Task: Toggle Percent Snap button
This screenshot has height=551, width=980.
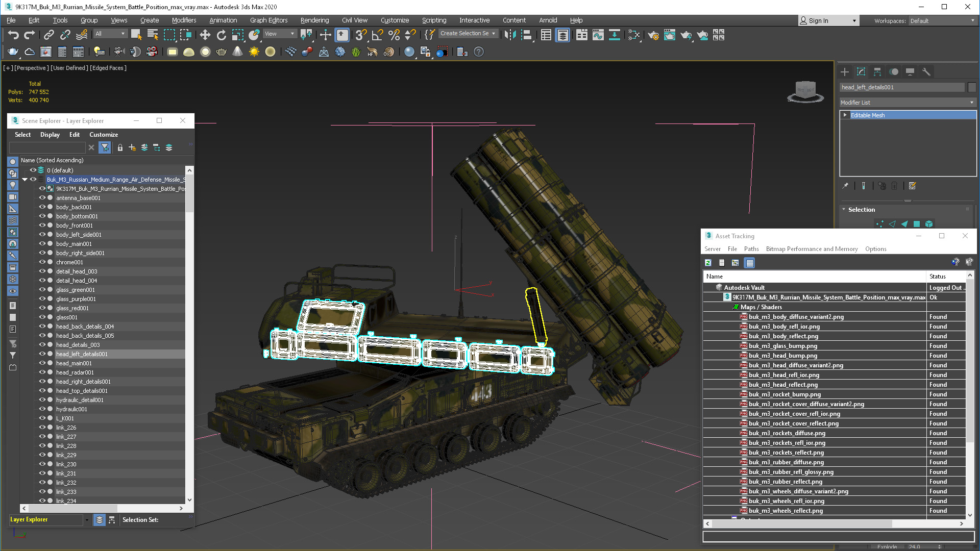Action: 394,35
